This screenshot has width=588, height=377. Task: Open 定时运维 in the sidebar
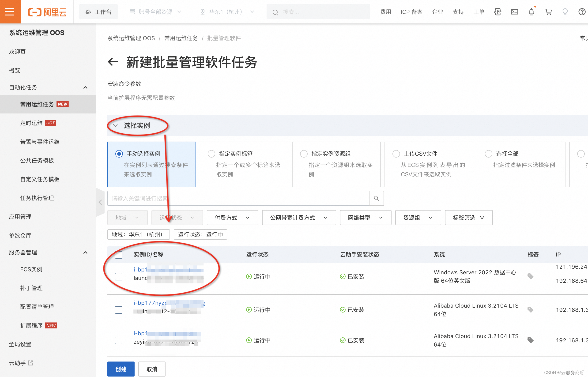point(31,123)
